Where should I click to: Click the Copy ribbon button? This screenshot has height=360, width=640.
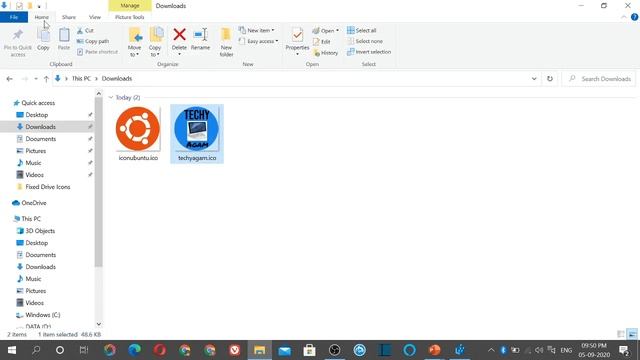43,40
